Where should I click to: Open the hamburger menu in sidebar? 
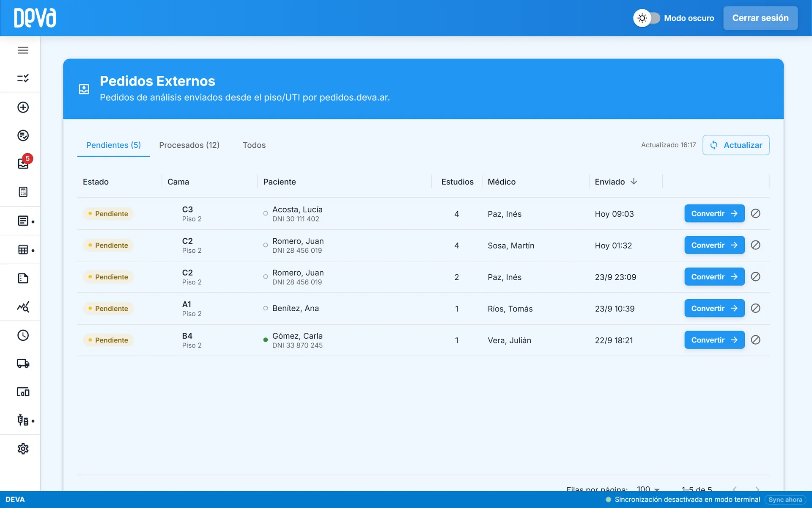[x=23, y=50]
